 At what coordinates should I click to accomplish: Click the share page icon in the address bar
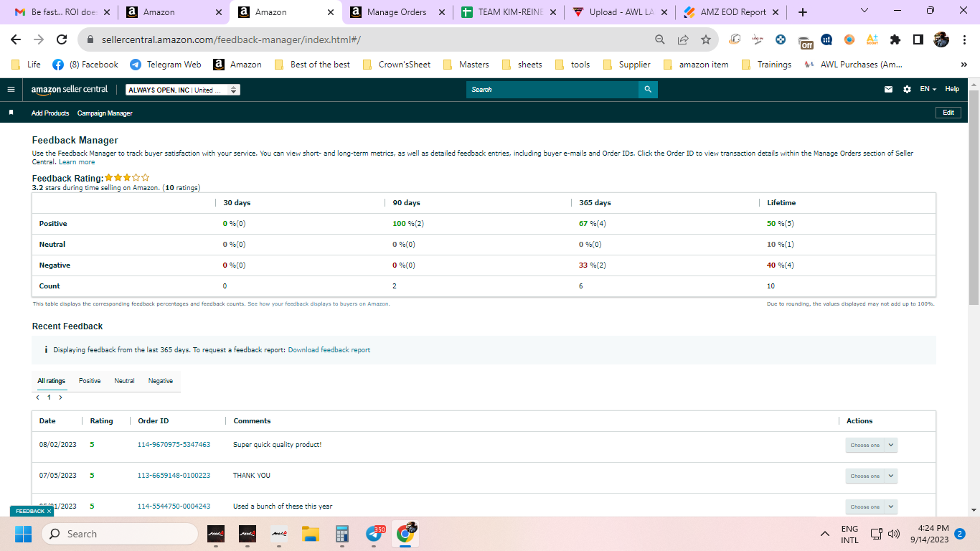pyautogui.click(x=683, y=39)
